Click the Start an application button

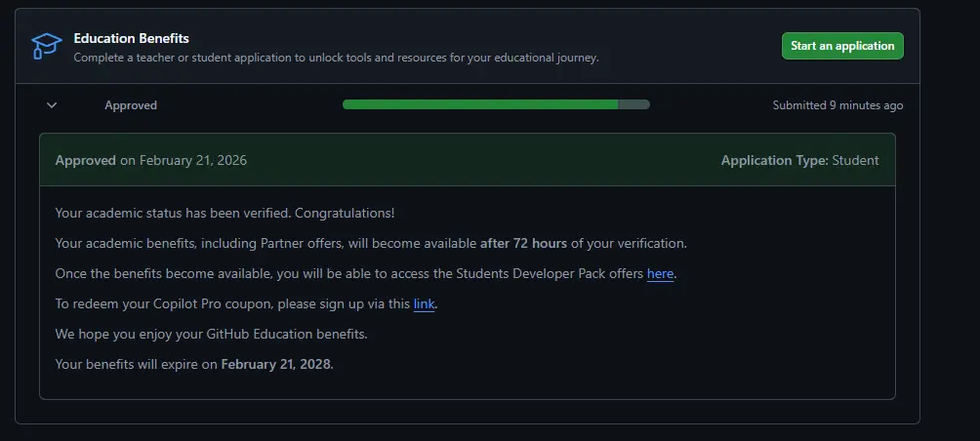click(841, 46)
